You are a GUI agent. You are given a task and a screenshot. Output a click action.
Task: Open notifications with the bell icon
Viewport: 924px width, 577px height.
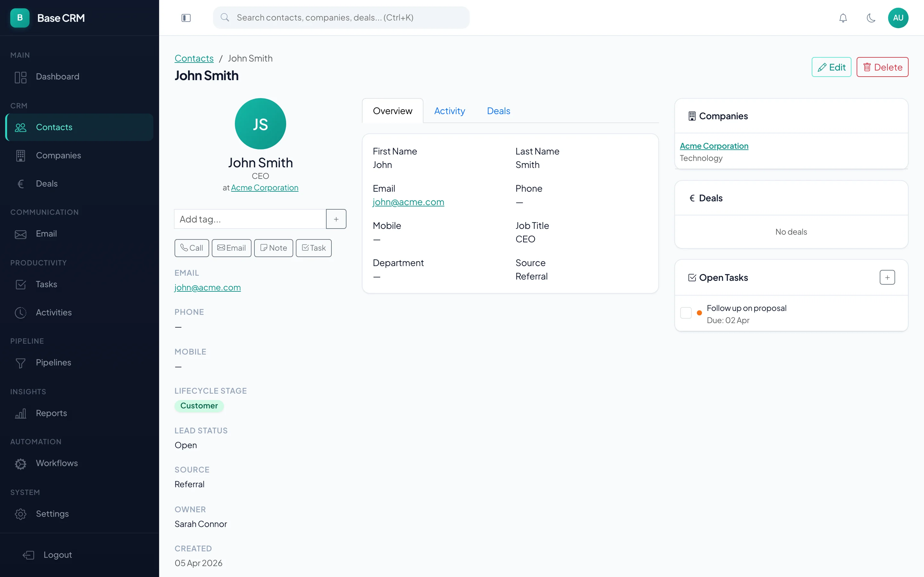point(843,18)
